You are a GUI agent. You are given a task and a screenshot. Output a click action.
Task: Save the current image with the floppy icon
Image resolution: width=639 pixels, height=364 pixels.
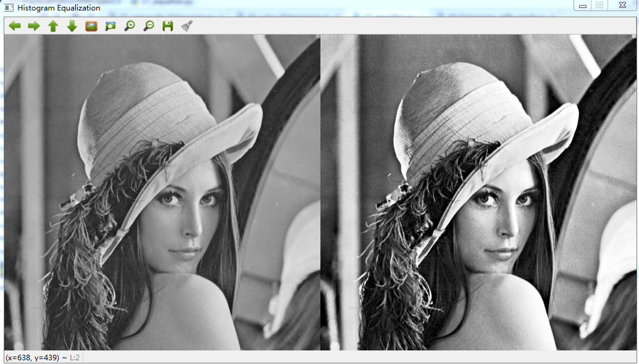pos(167,26)
